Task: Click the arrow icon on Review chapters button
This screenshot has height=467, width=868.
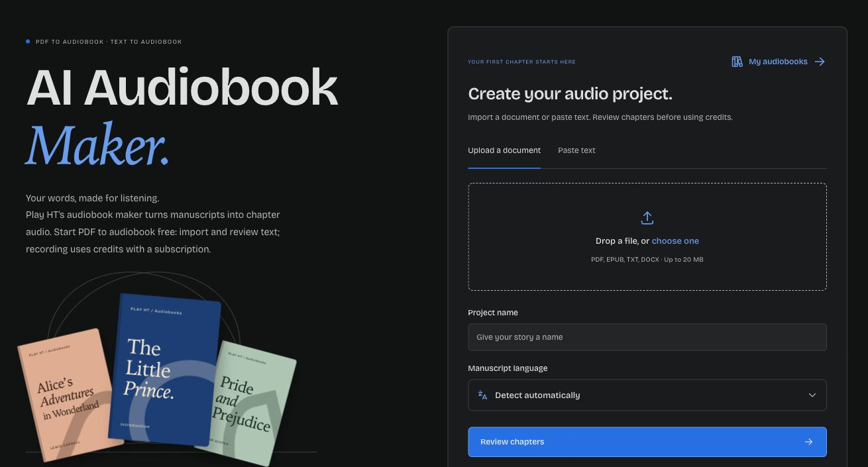Action: (808, 442)
